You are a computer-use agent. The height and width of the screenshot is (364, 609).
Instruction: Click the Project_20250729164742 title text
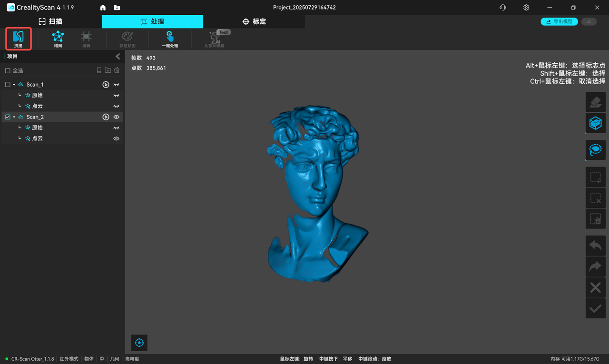pos(304,8)
